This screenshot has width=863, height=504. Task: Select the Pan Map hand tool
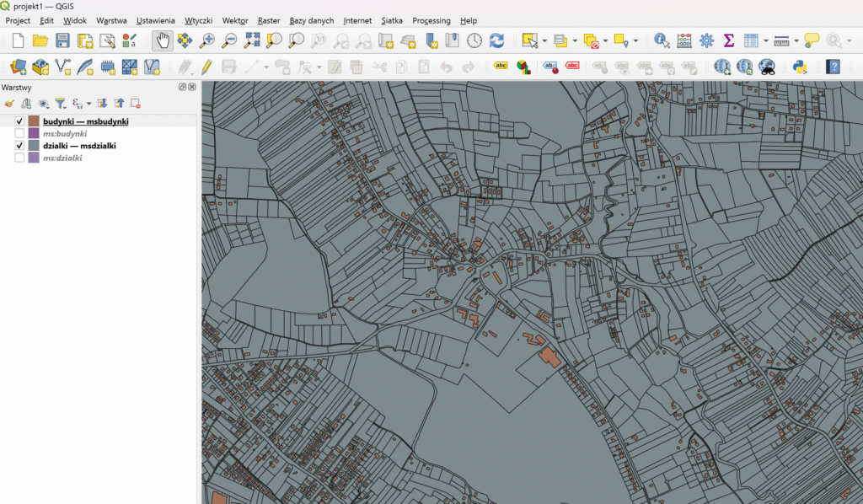tap(163, 40)
